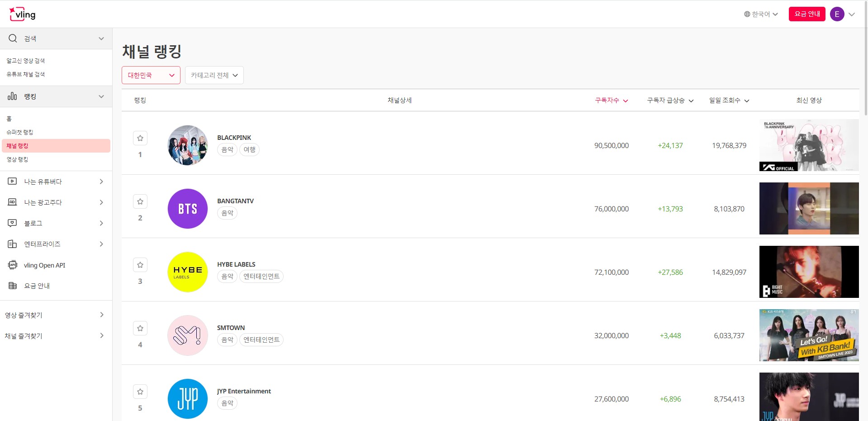The width and height of the screenshot is (868, 421).
Task: Favorite BLACKPINK with the star toggle
Action: click(x=140, y=138)
